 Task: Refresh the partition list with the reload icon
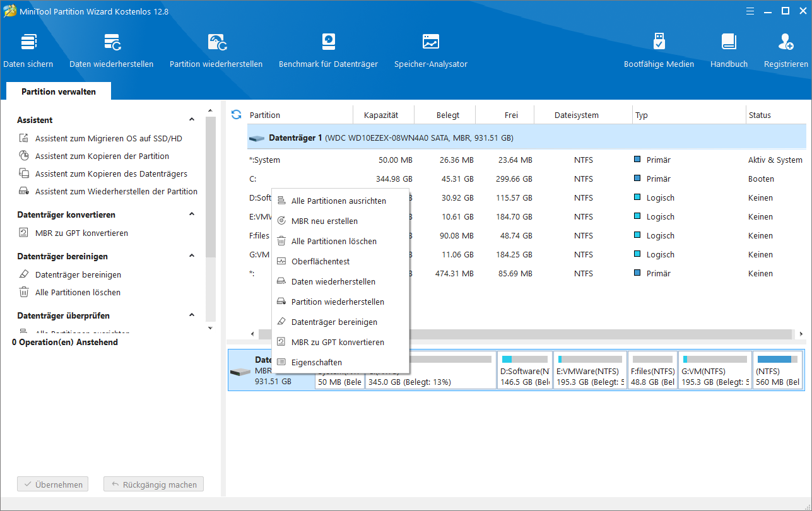pos(237,115)
